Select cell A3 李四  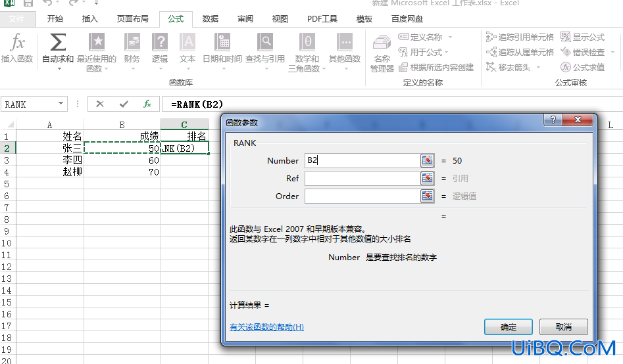coord(49,160)
